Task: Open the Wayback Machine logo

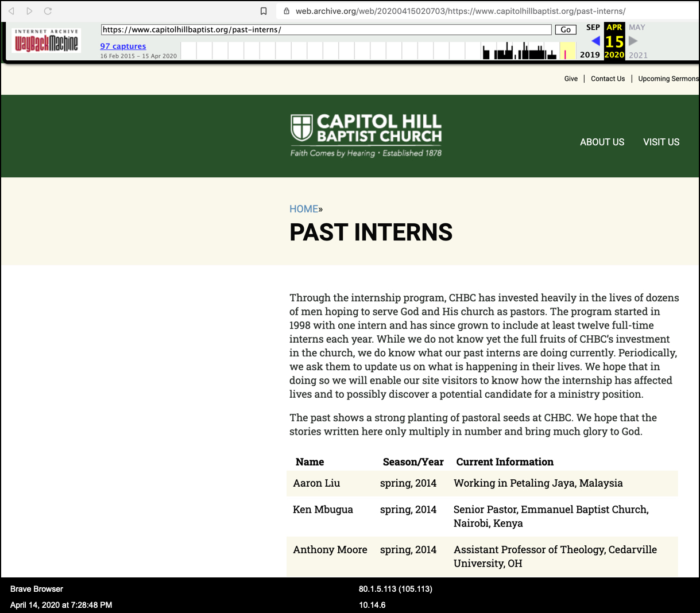Action: 47,41
